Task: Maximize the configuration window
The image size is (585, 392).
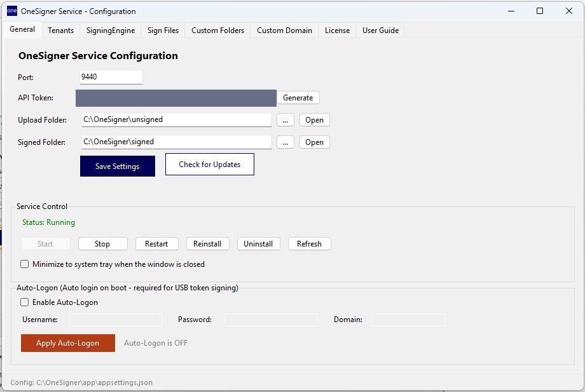Action: pyautogui.click(x=540, y=11)
